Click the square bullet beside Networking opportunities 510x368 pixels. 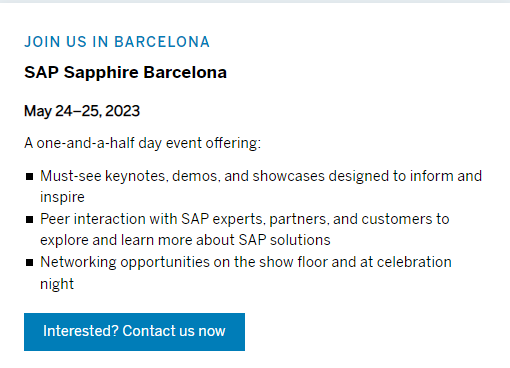29,263
